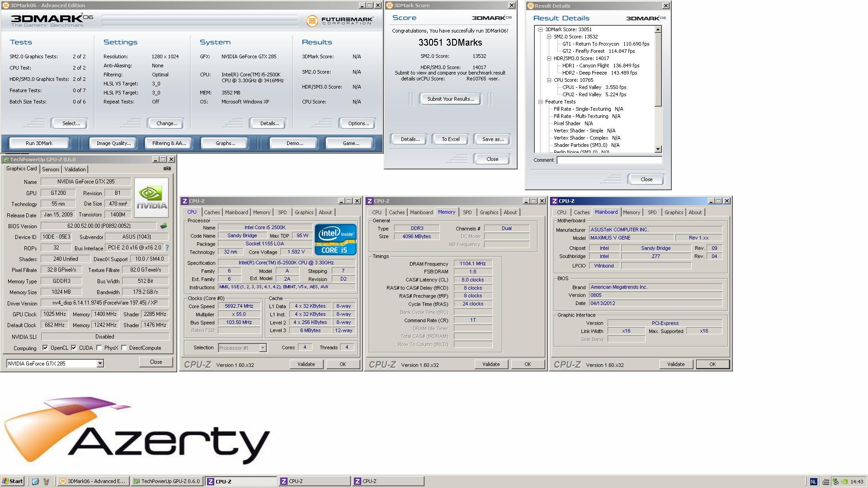The image size is (868, 488).
Task: Toggle the PhysX checkbox
Action: coord(99,347)
